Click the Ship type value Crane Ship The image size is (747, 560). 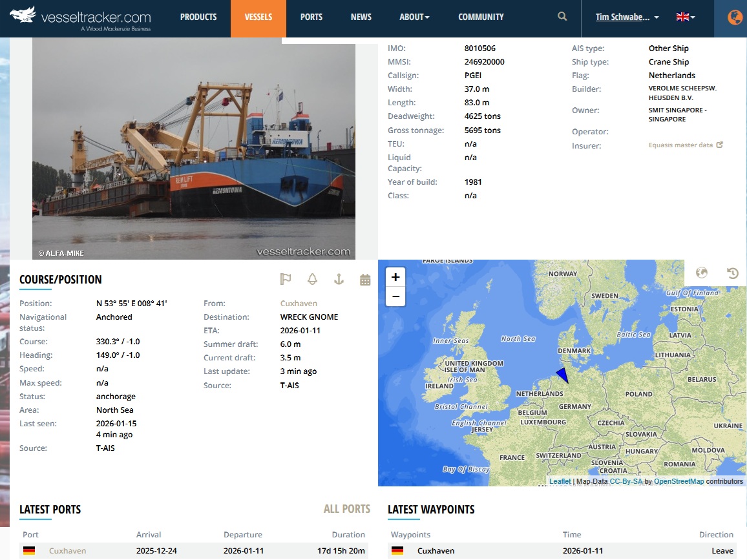click(668, 62)
